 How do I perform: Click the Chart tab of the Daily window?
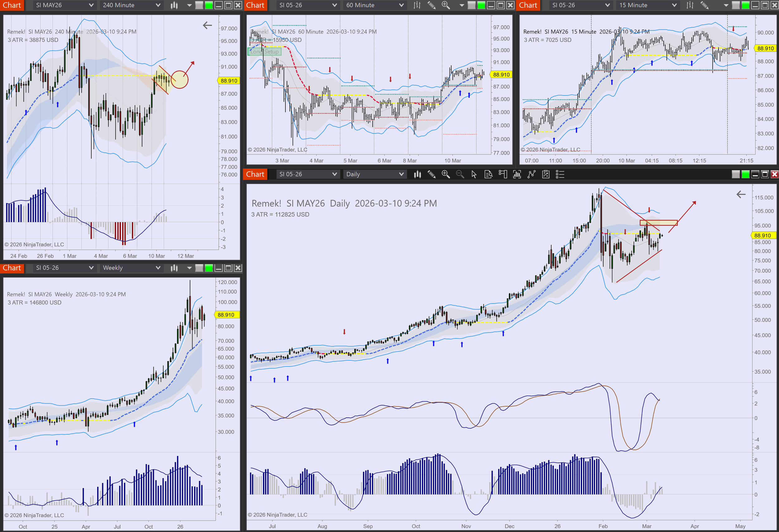[x=255, y=174]
